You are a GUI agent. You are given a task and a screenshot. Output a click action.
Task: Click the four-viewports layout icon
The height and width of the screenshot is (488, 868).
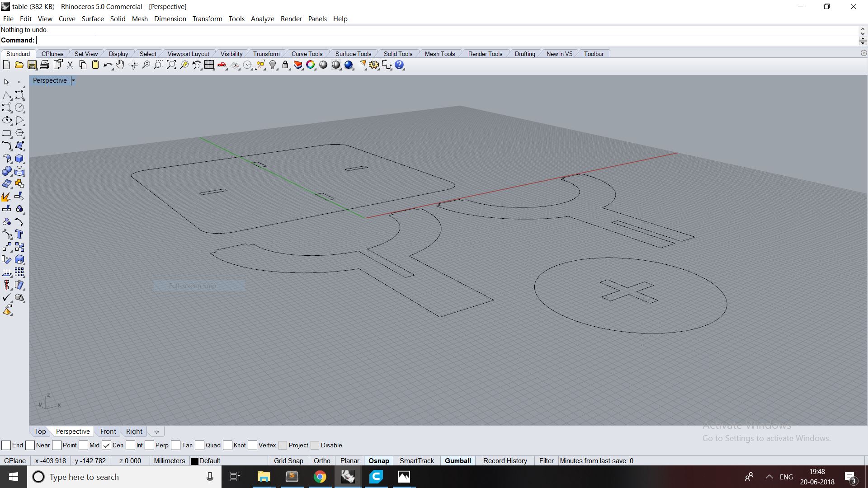(x=209, y=65)
